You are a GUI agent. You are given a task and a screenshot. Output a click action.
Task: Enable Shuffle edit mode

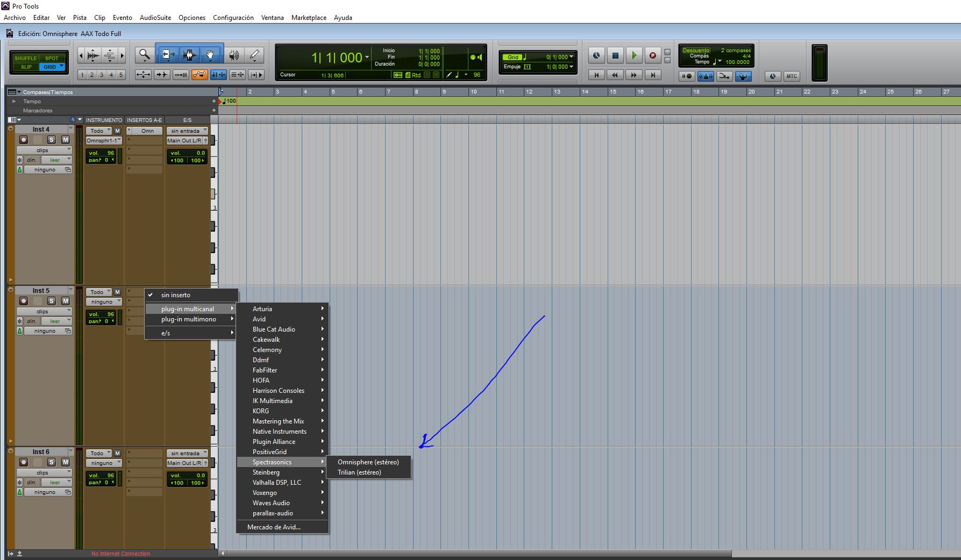25,58
